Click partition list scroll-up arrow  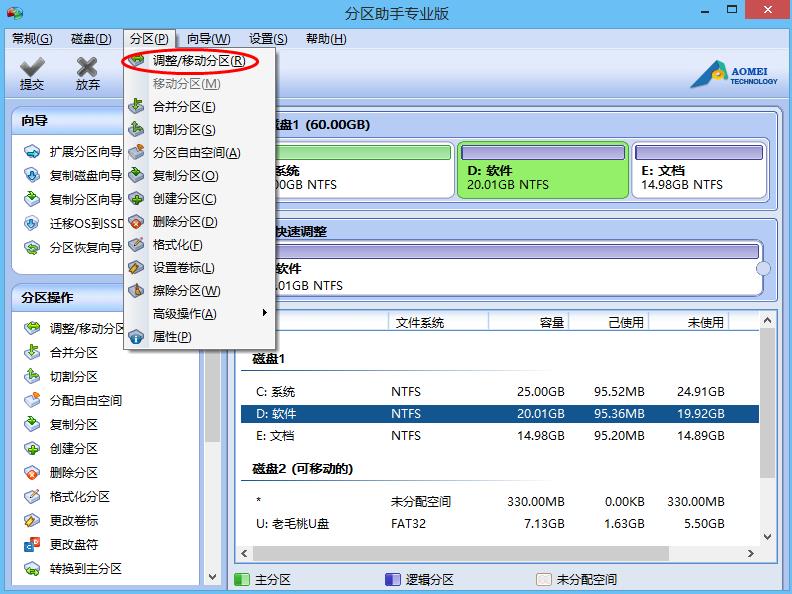[x=767, y=320]
